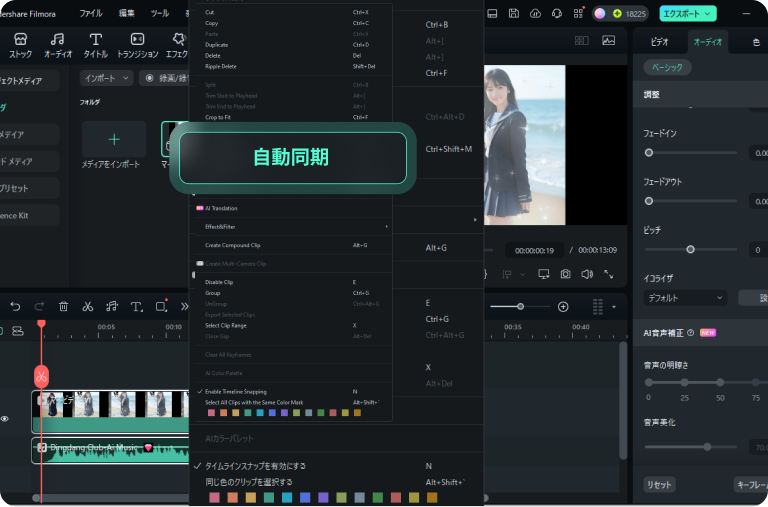Expand the インポート dropdown
This screenshot has height=507, width=768.
click(x=106, y=78)
